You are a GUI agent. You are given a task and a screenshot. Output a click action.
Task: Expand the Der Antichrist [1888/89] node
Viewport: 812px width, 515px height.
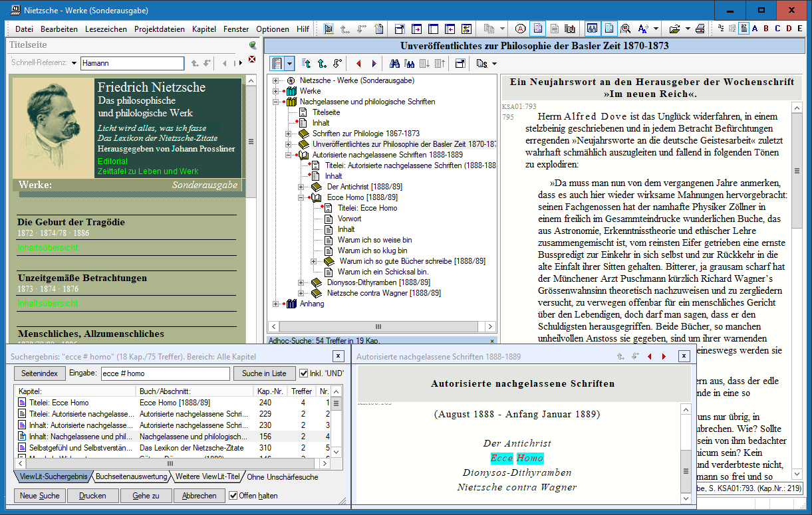coord(301,187)
